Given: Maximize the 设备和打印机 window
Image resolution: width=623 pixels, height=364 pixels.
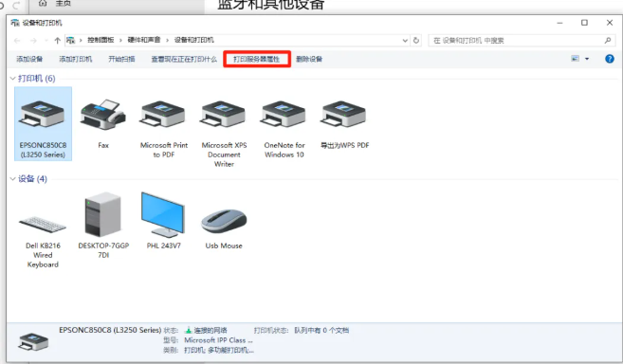Looking at the screenshot, I should [x=584, y=23].
